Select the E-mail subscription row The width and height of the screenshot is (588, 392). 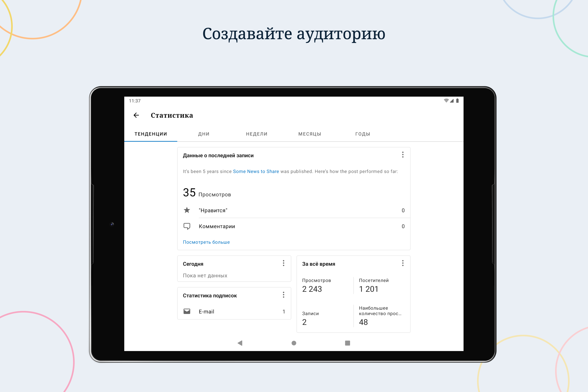[x=234, y=311]
